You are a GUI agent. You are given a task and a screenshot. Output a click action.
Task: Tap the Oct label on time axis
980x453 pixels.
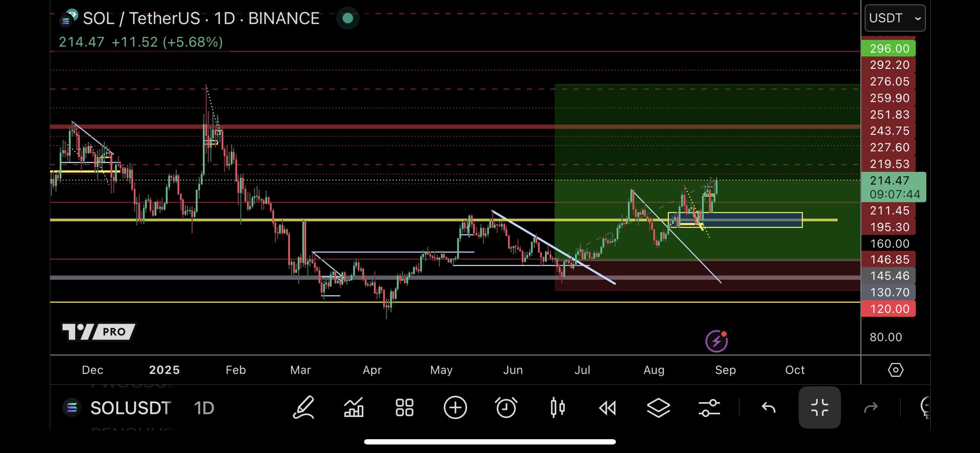click(x=795, y=370)
